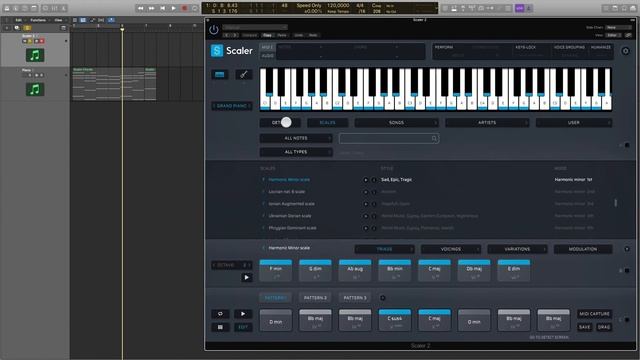Click the Scaler logo icon
Viewport: 640px width, 360px height.
(x=217, y=51)
